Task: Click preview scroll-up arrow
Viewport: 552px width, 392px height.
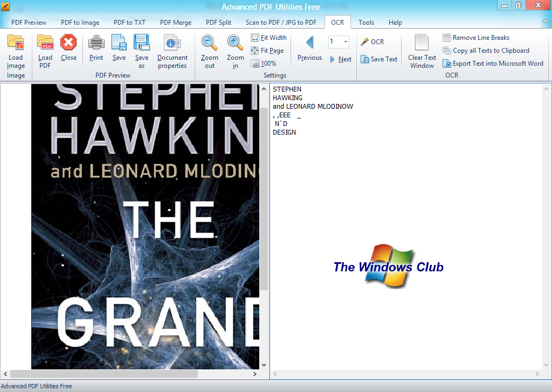Action: [264, 89]
